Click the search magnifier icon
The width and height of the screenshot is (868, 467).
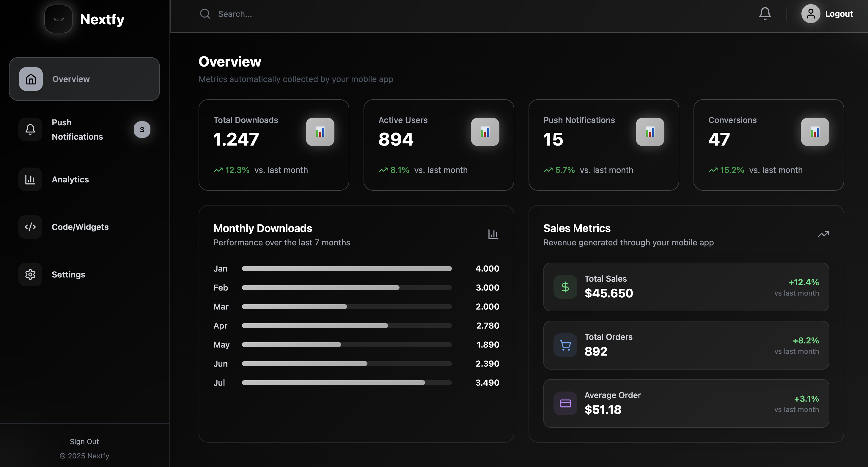pos(205,14)
